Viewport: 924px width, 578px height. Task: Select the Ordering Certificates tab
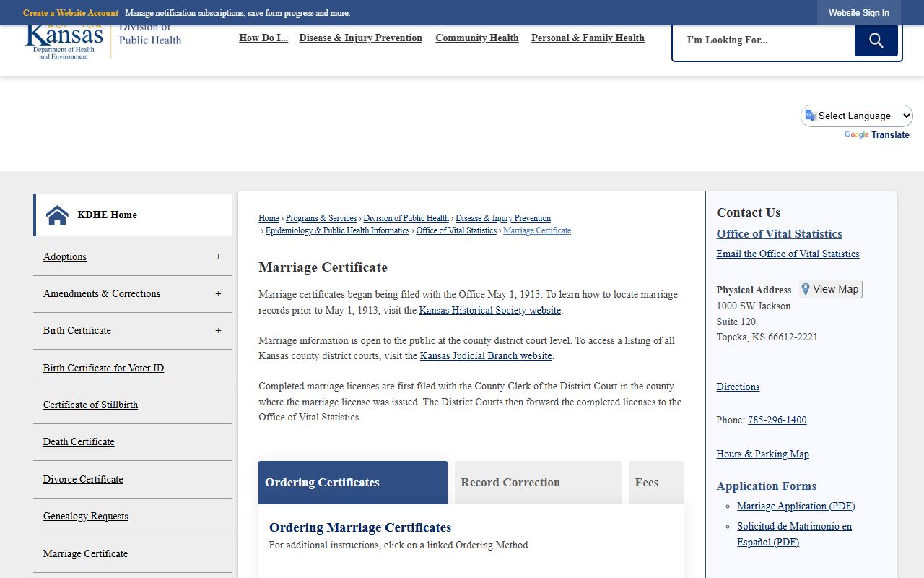(353, 483)
